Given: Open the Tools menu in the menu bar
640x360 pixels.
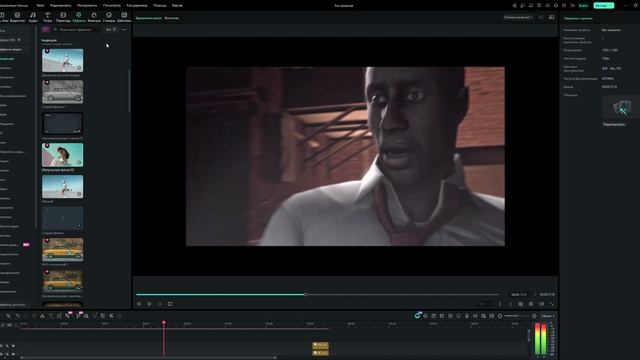Looking at the screenshot, I should pos(87,5).
